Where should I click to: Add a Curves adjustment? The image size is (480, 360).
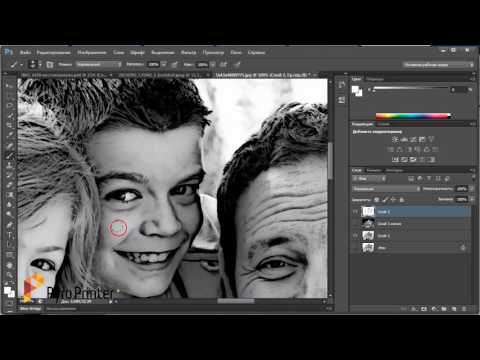point(413,139)
